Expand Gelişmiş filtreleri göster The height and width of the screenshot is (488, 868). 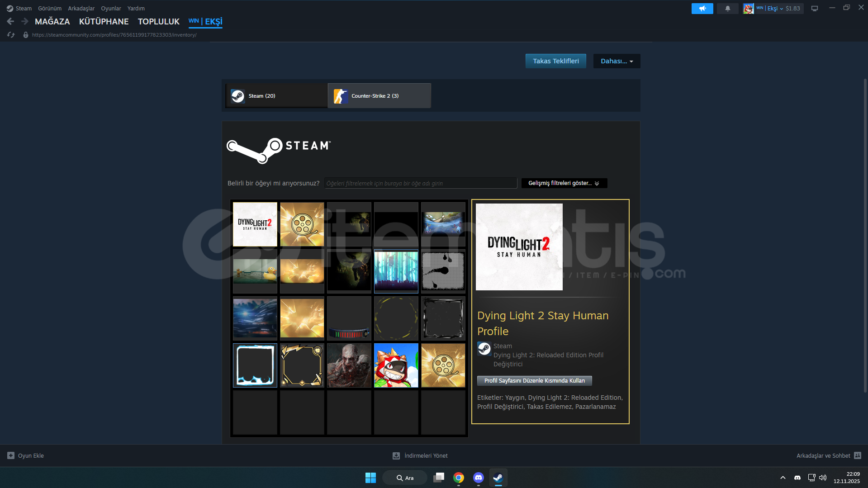click(564, 183)
